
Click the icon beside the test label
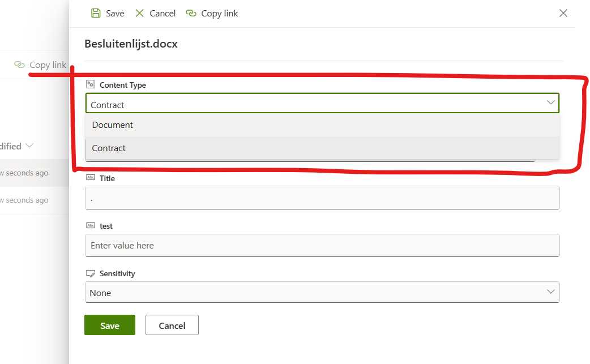[x=90, y=225]
